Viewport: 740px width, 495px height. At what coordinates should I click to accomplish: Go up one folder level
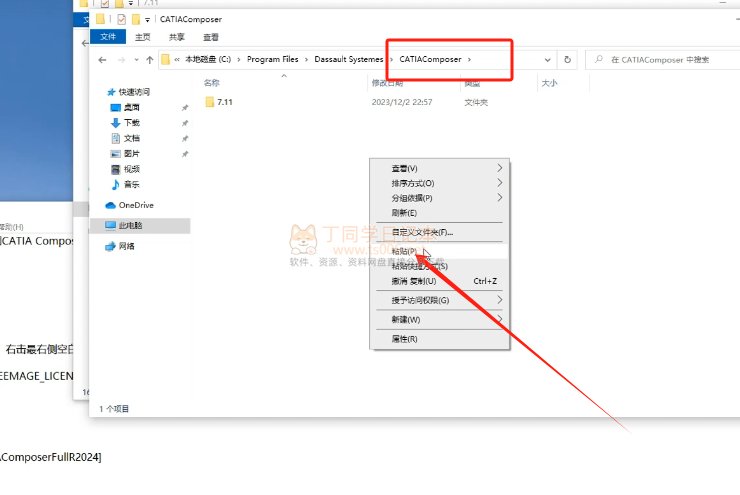150,60
